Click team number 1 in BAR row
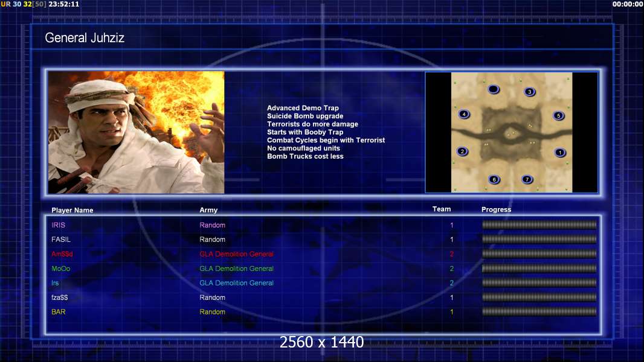644x362 pixels. 451,312
